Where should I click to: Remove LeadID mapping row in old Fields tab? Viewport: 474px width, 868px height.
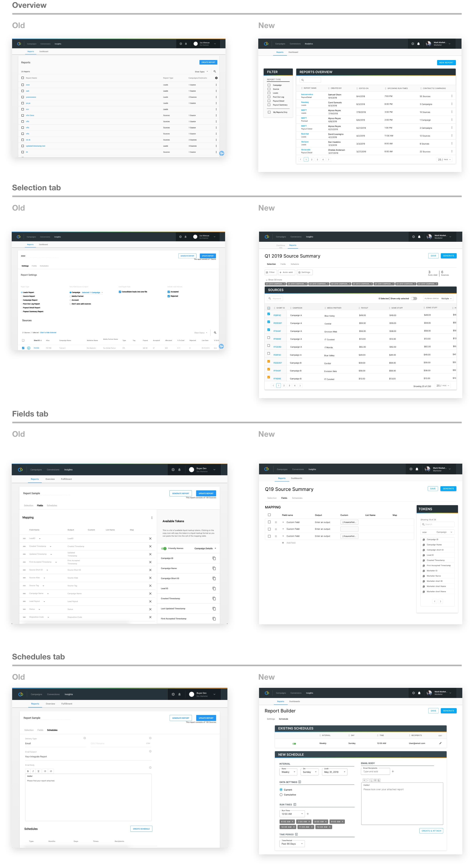click(x=150, y=539)
